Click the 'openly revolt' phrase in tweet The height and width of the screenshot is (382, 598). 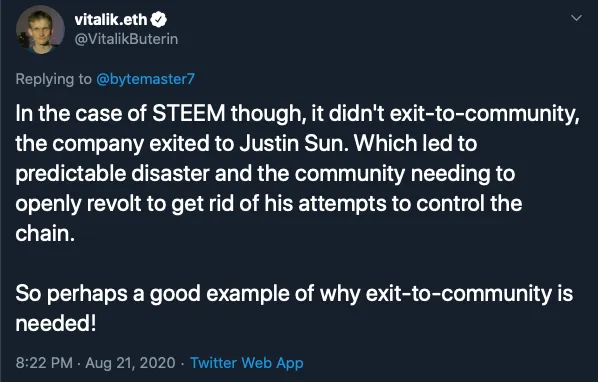pyautogui.click(x=79, y=204)
